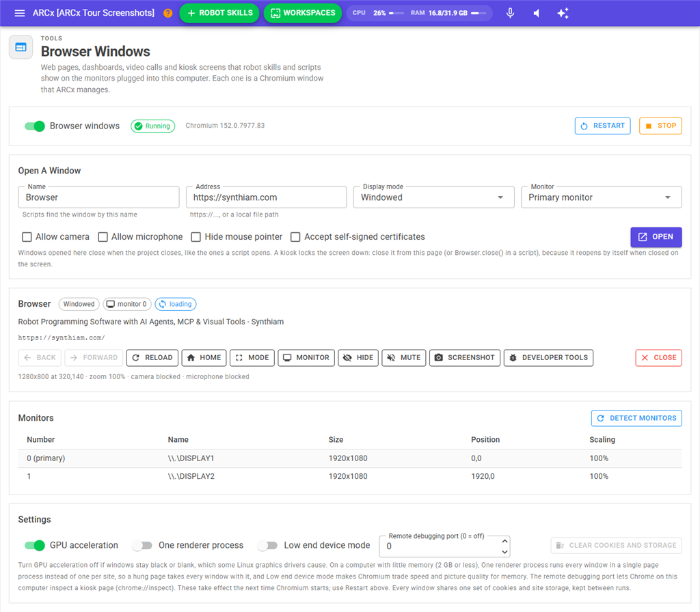Take a Screenshot of the window
Screen dimensions: 700x612
(x=465, y=358)
